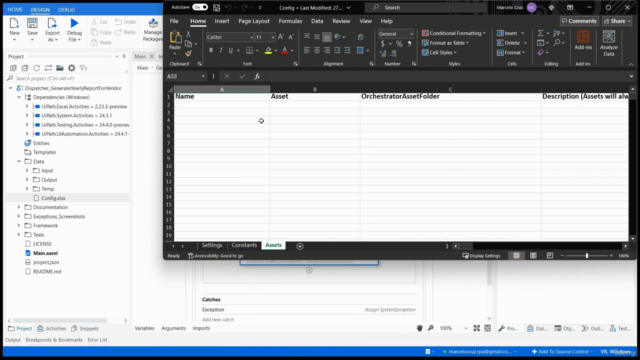Click the Comments button
The height and width of the screenshot is (360, 640).
point(579,21)
